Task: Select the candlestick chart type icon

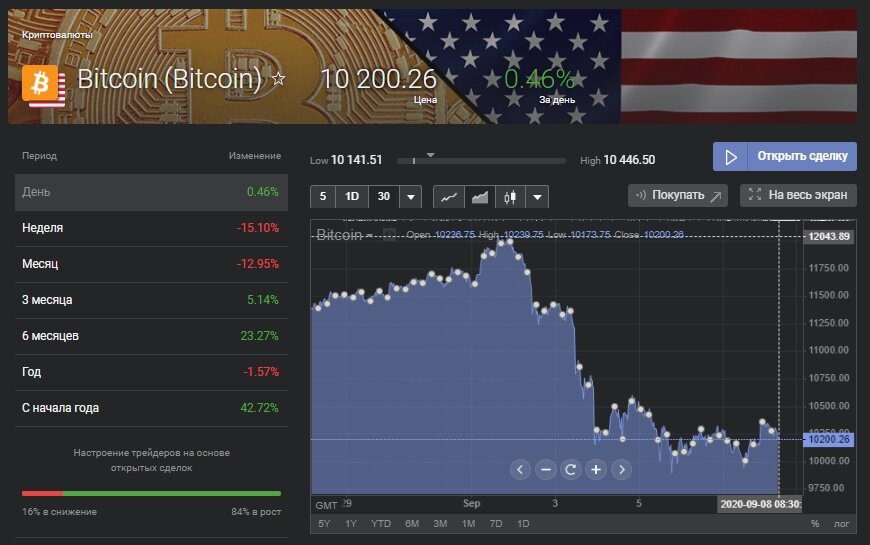Action: 511,197
